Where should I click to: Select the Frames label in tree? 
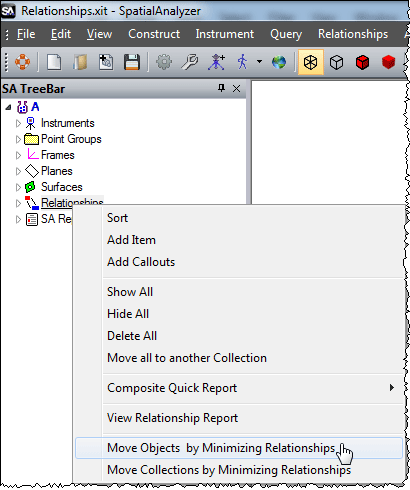pyautogui.click(x=58, y=155)
